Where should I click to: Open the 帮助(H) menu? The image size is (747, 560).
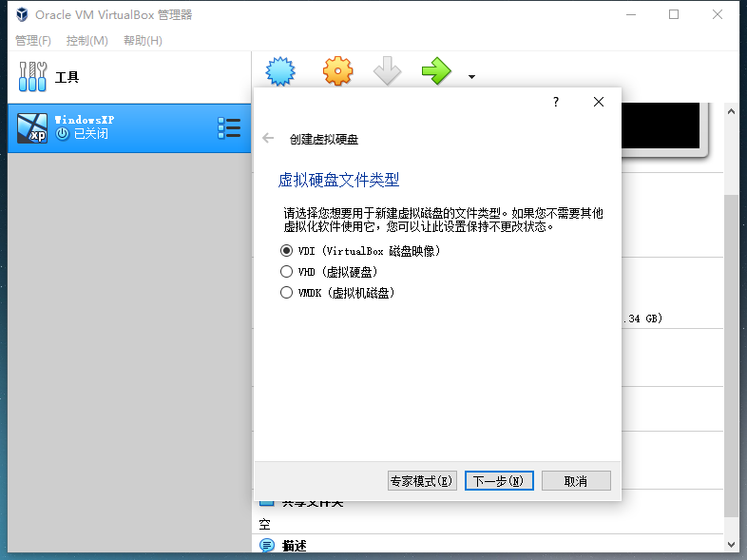point(143,41)
